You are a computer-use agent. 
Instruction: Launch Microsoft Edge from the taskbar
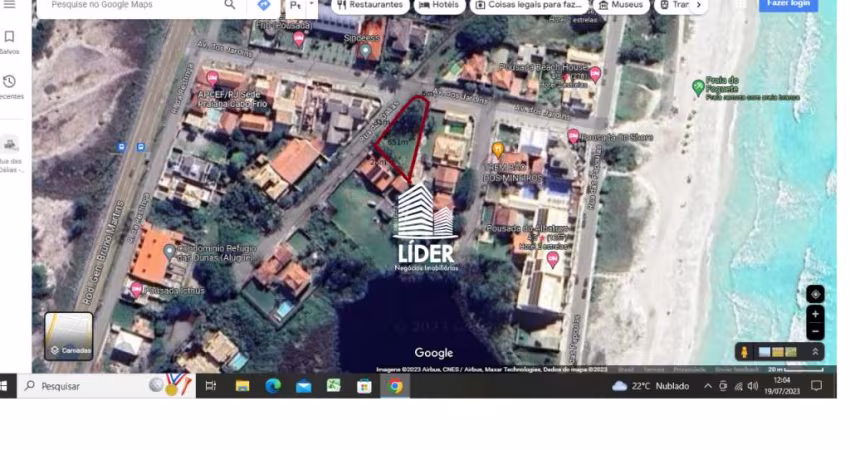(273, 386)
